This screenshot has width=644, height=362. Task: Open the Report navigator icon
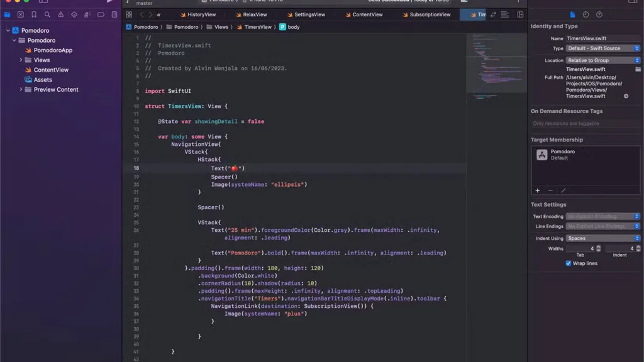(114, 14)
